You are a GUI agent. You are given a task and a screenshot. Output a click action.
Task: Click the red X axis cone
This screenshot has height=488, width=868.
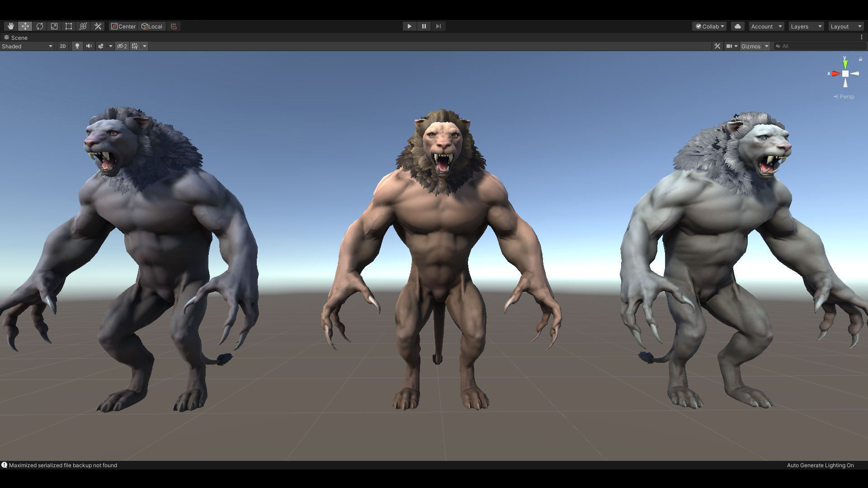coord(836,74)
